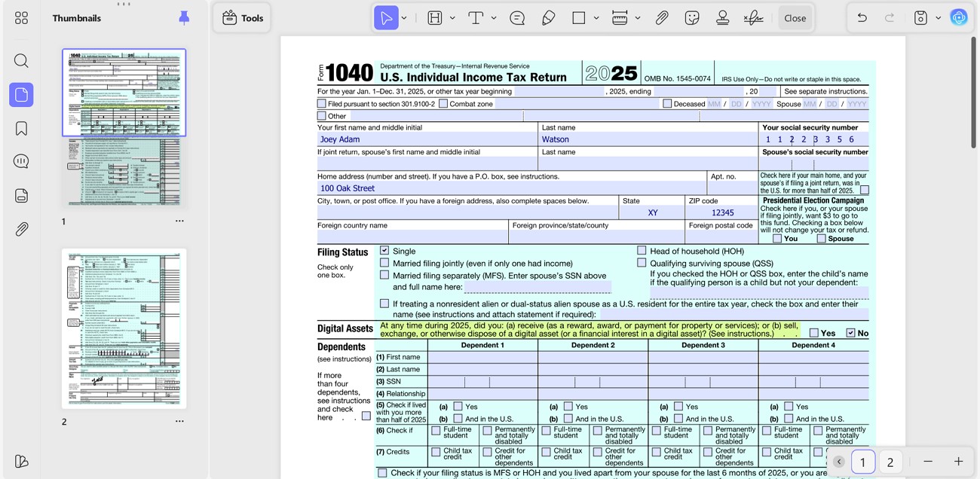Open the shape rectangle tool dropdown
Viewport: 980px width, 479px height.
[x=596, y=18]
